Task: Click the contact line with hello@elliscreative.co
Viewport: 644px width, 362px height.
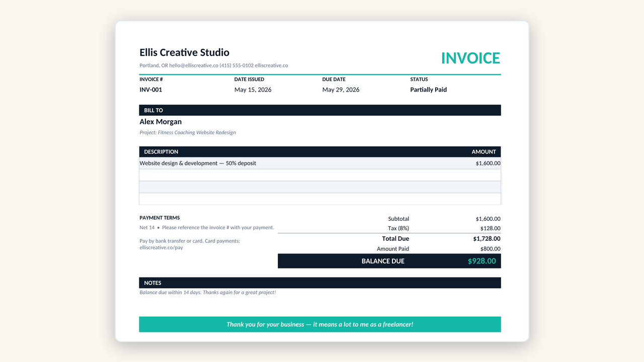Action: coord(214,65)
